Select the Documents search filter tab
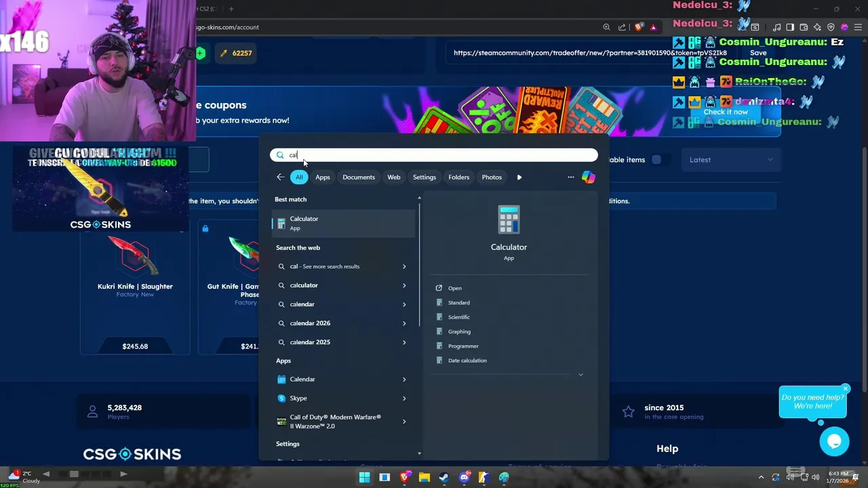The width and height of the screenshot is (868, 488). click(359, 178)
